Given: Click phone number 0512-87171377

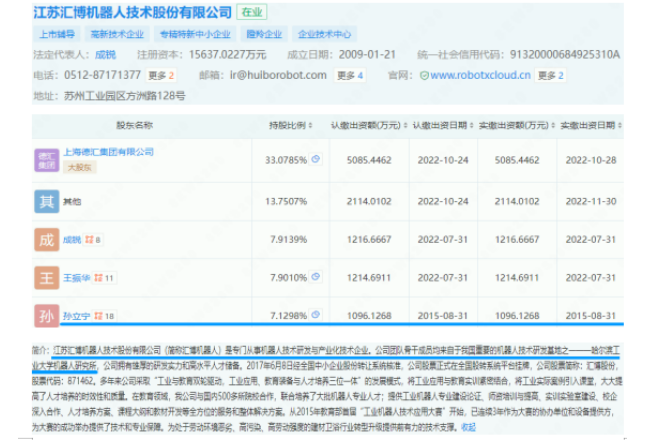Looking at the screenshot, I should (x=102, y=75).
